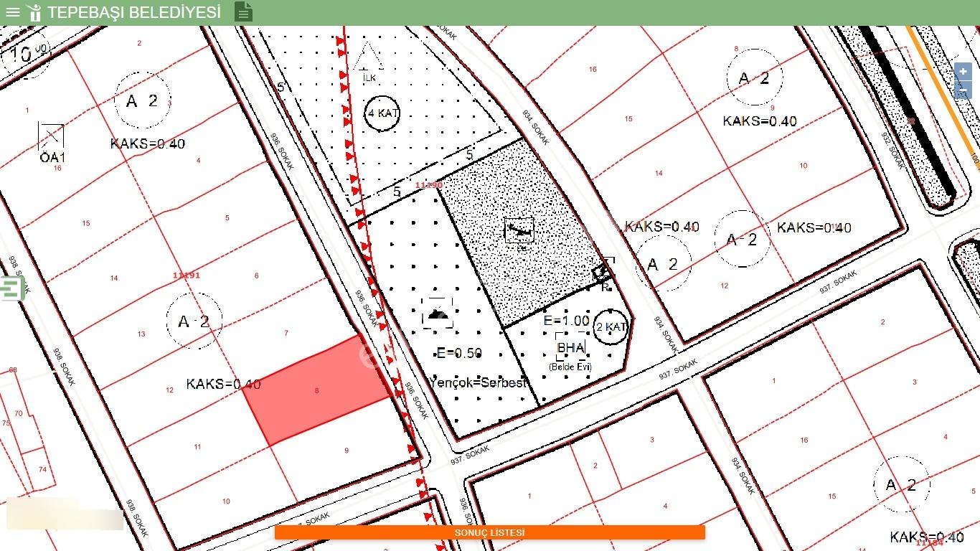Click the park symbol above E=0.50
980x551 pixels.
pos(438,313)
